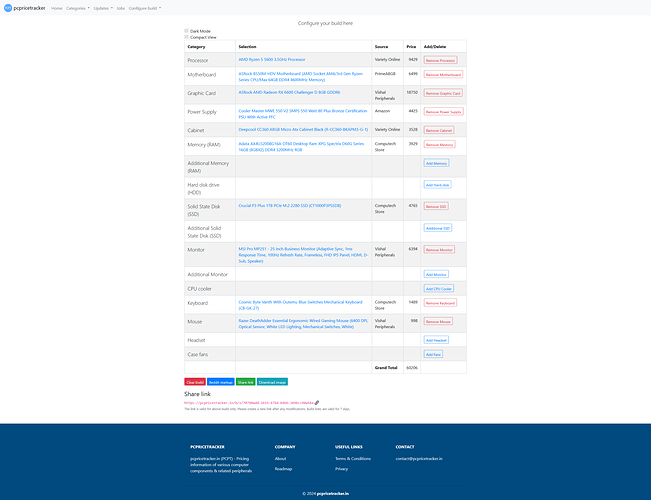
Task: Click Amazon source in Power Supply row
Action: click(387, 113)
